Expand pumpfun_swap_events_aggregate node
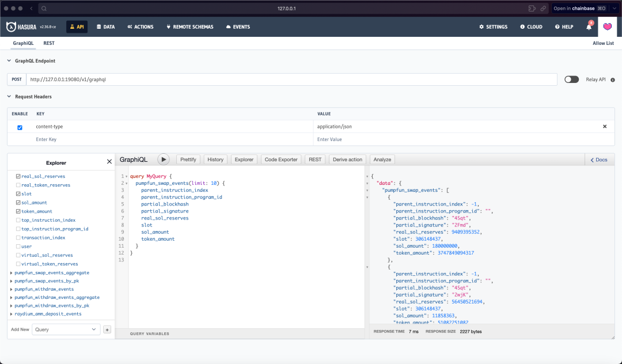 click(x=11, y=273)
